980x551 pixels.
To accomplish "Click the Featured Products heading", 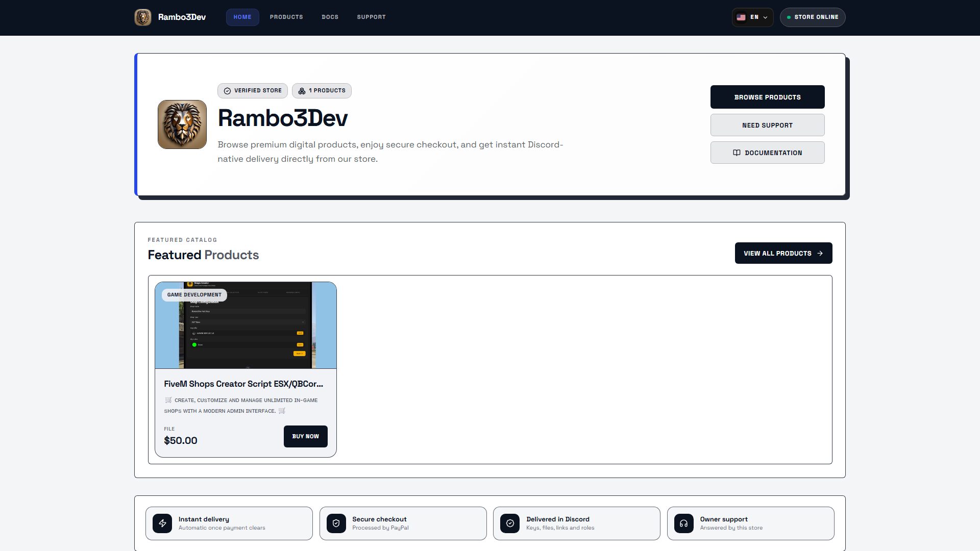I will tap(203, 255).
